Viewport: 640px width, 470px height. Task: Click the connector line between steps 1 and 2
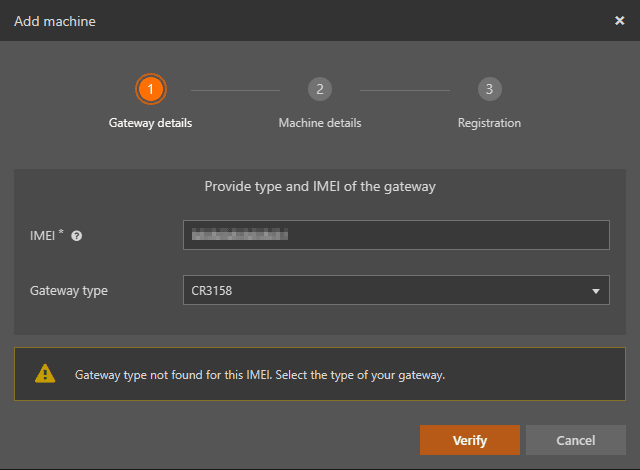coord(234,89)
